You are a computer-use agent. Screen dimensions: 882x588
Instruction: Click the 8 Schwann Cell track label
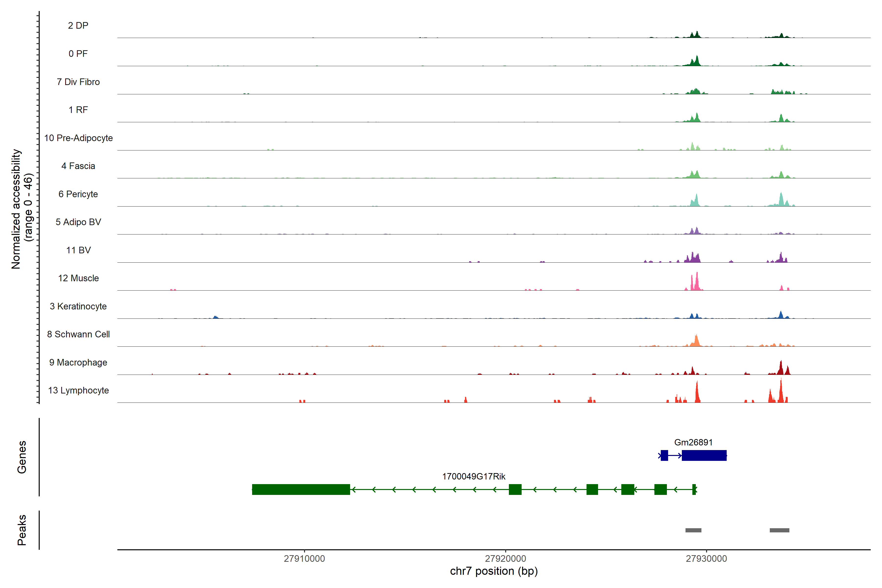(x=78, y=334)
